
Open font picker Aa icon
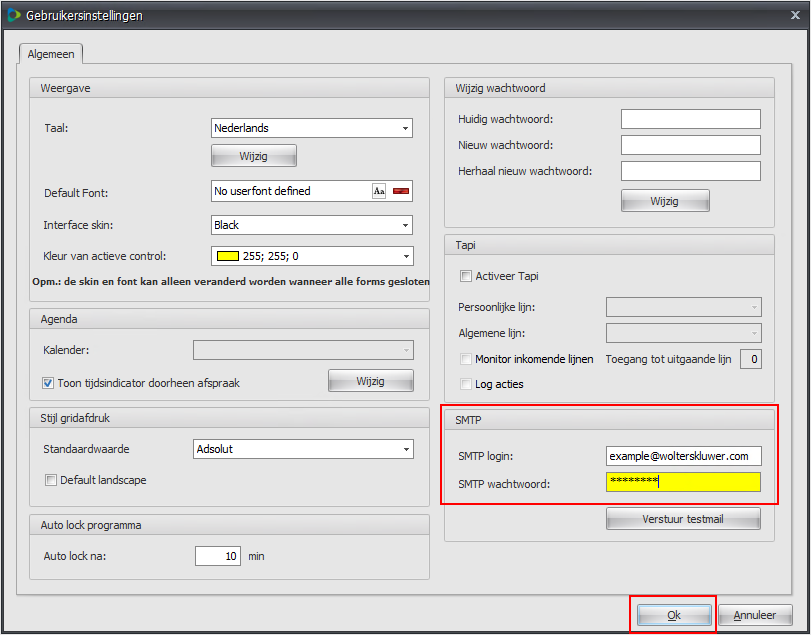379,191
